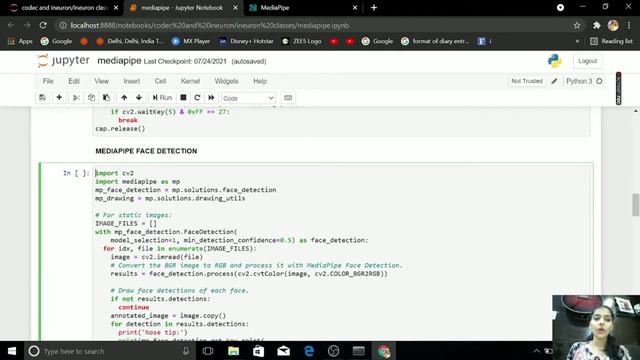This screenshot has width=640, height=360.
Task: Open the View menu
Action: 102,81
